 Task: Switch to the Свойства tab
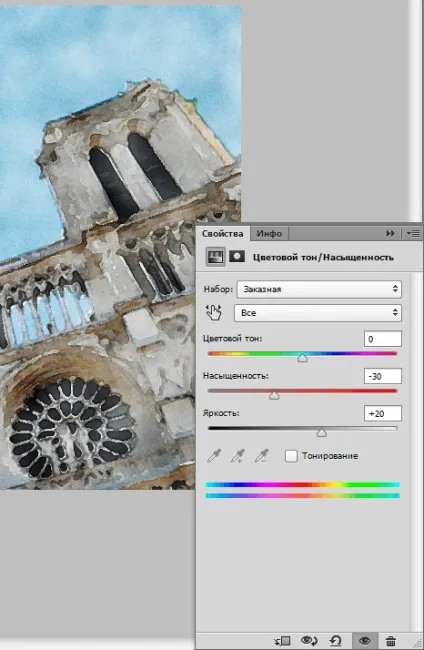coord(223,233)
